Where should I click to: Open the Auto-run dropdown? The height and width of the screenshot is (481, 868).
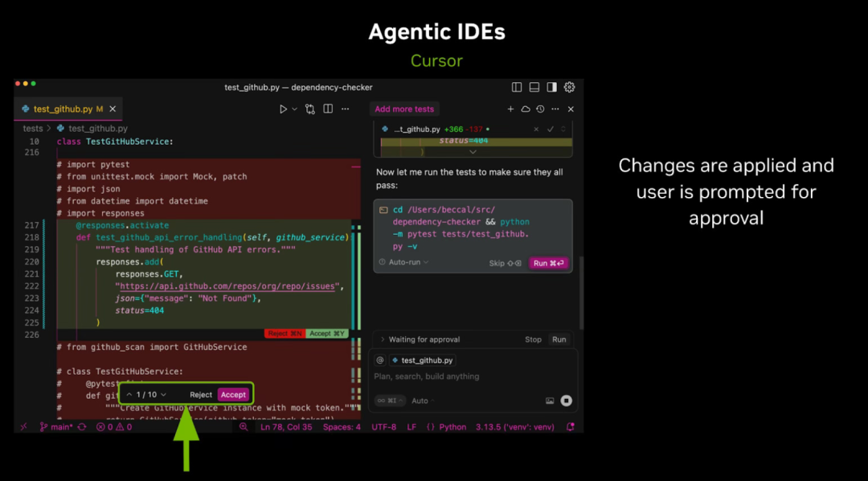408,262
